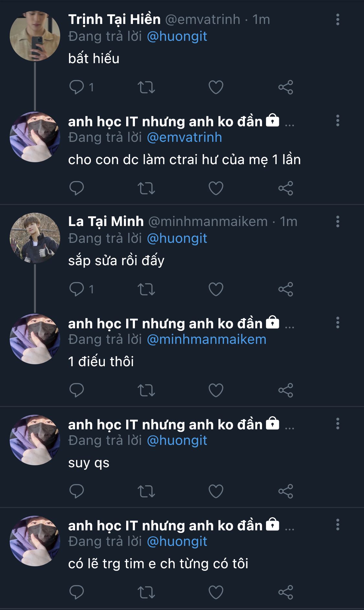Share the "suy qs" tweet
Image resolution: width=364 pixels, height=610 pixels.
click(x=286, y=491)
